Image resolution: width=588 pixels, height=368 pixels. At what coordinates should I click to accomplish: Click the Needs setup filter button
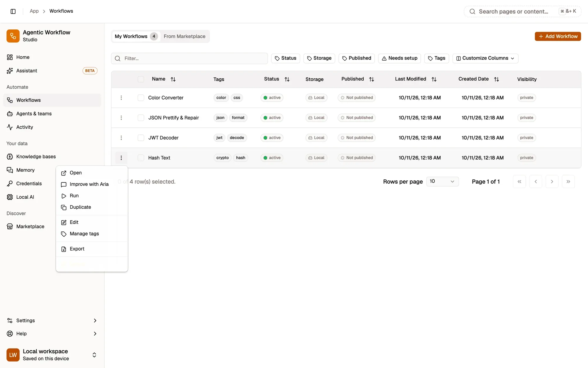tap(399, 58)
